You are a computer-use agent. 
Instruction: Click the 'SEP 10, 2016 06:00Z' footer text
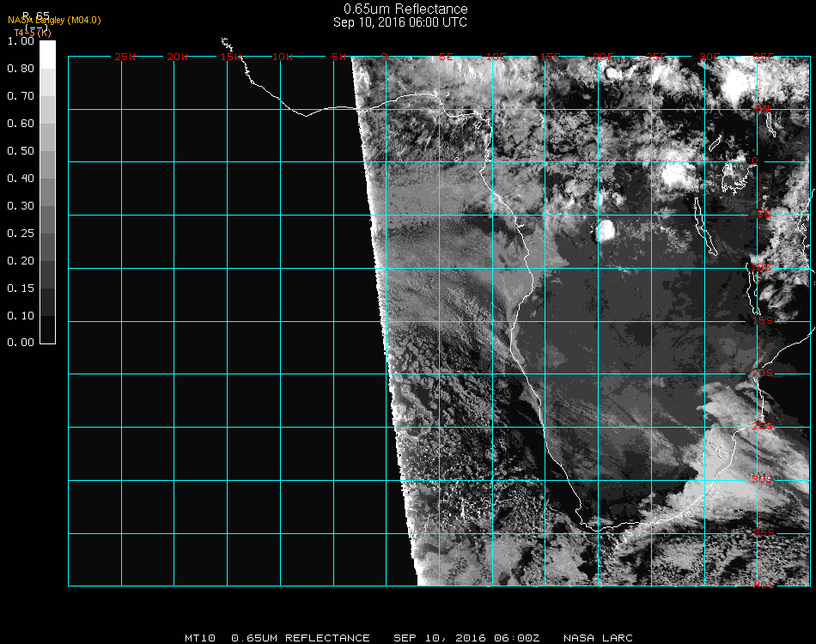pyautogui.click(x=467, y=638)
